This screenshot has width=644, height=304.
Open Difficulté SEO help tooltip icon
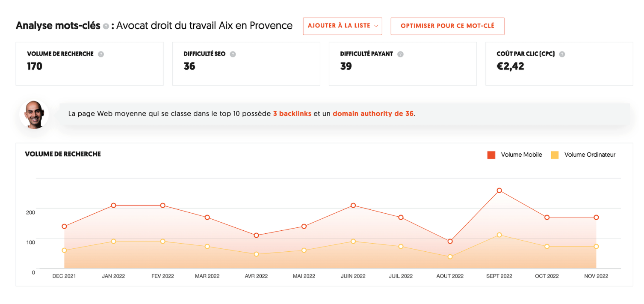(x=233, y=54)
